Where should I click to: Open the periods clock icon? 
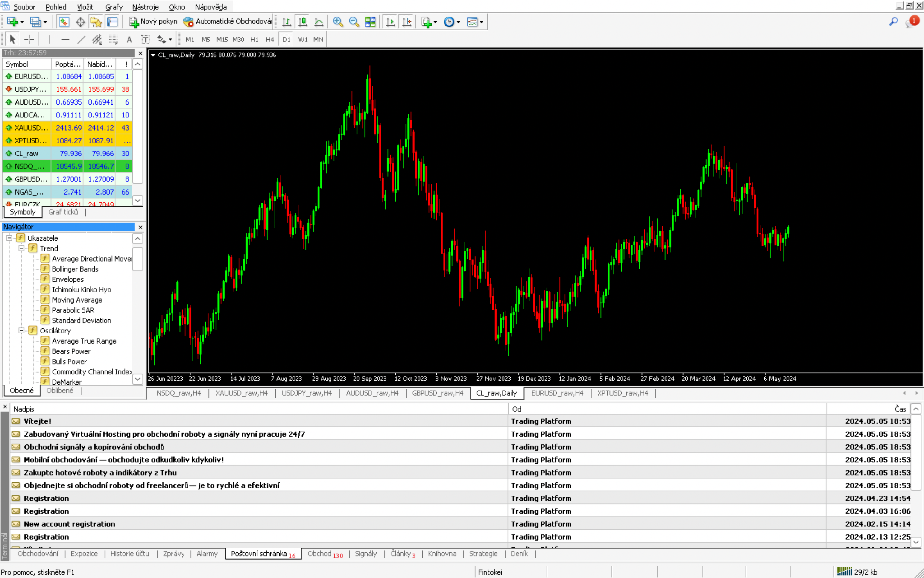point(449,22)
